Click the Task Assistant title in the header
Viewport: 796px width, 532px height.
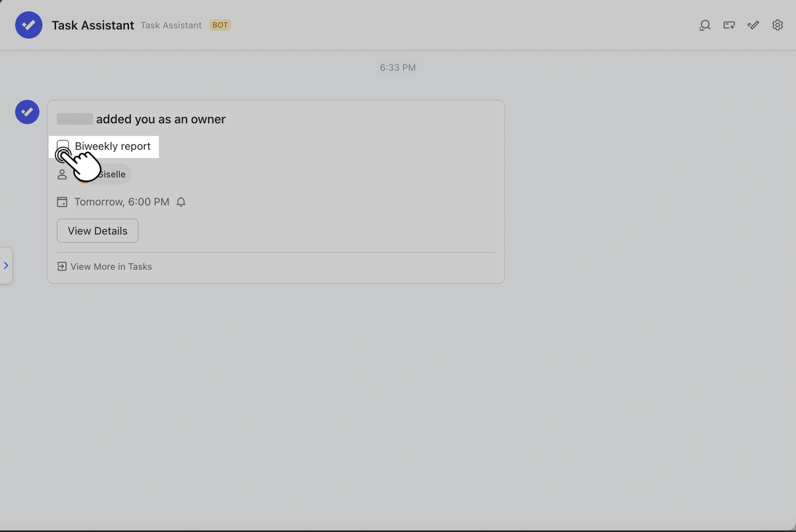pyautogui.click(x=93, y=25)
